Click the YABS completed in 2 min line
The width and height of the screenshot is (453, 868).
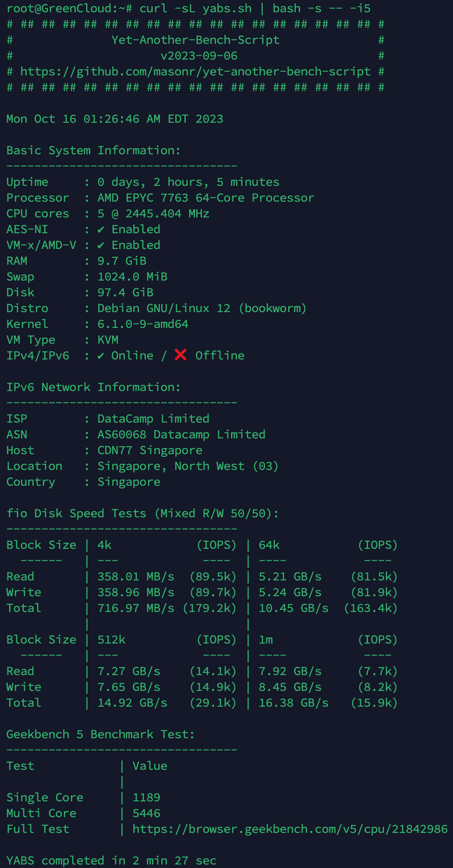pos(111,860)
